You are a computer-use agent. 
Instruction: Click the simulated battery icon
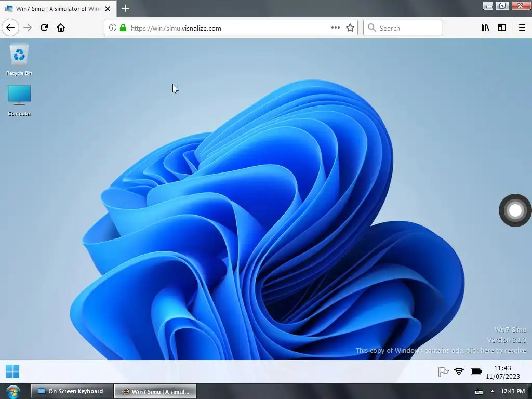(x=476, y=372)
